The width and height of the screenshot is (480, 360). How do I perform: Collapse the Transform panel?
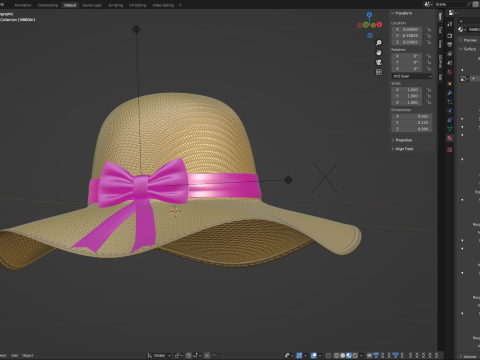402,13
